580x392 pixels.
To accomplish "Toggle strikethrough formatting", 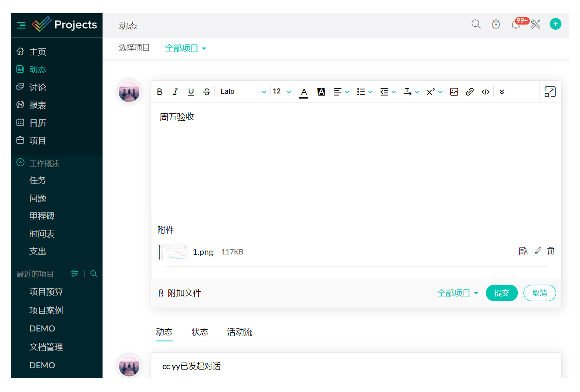I will (206, 92).
